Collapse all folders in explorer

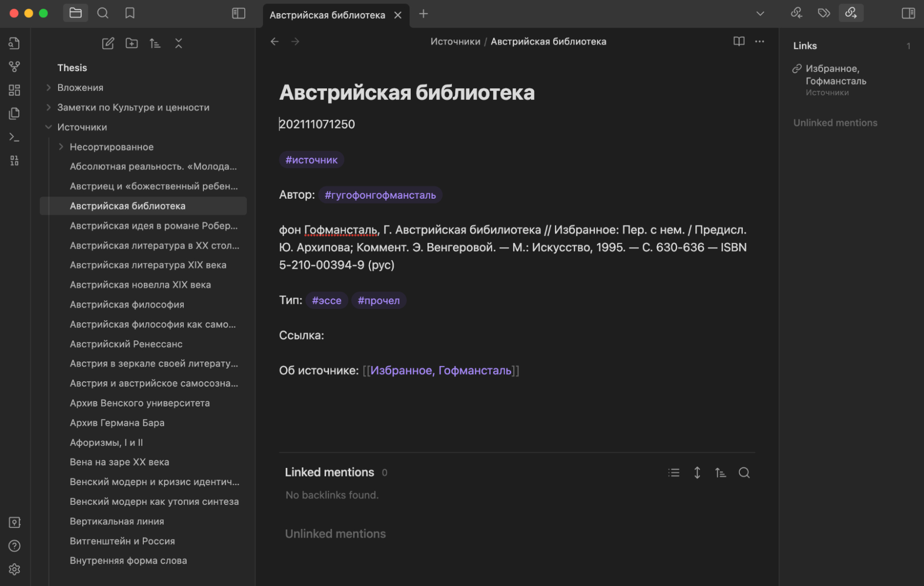click(179, 43)
